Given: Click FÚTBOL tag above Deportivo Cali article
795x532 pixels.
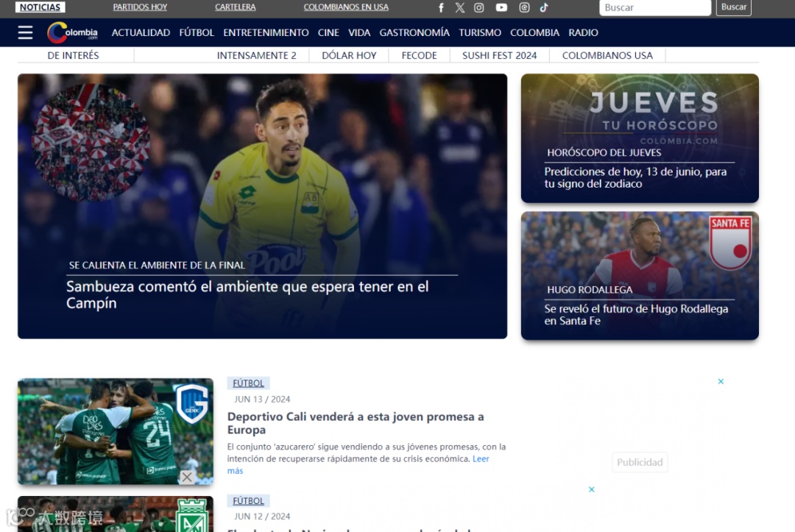Looking at the screenshot, I should 249,383.
